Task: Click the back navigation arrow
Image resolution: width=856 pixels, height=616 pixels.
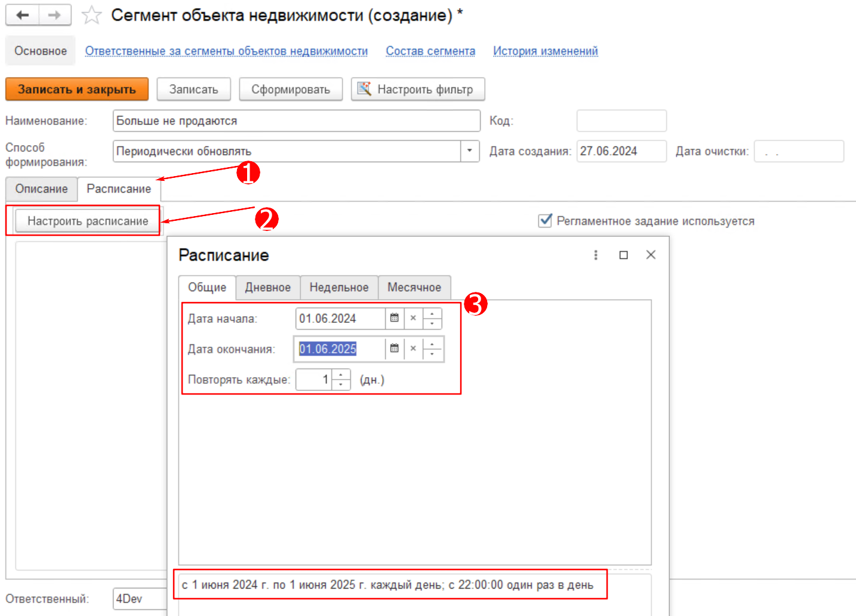Action: point(23,16)
